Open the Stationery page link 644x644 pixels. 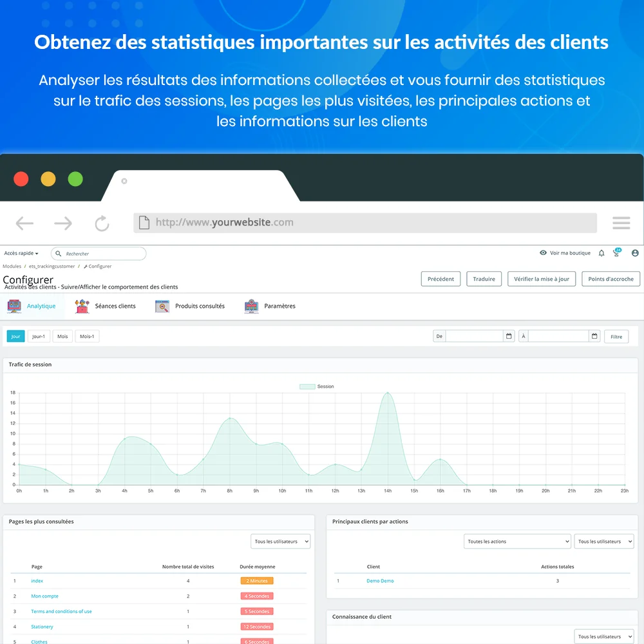[42, 627]
